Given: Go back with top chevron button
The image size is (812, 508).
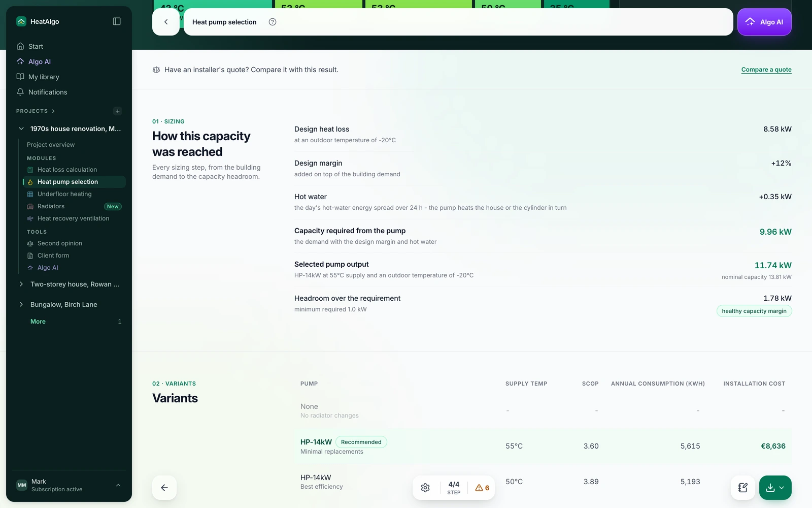Looking at the screenshot, I should coord(166,22).
